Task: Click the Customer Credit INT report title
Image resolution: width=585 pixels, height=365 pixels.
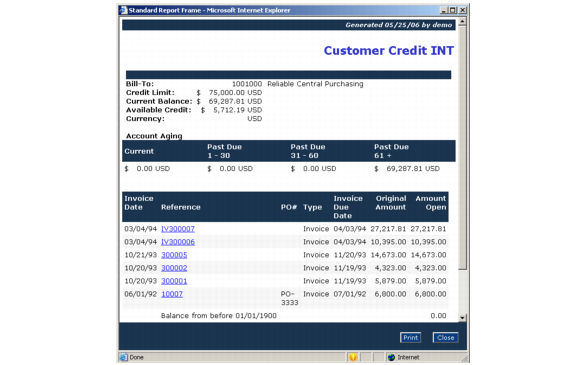Action: 388,50
